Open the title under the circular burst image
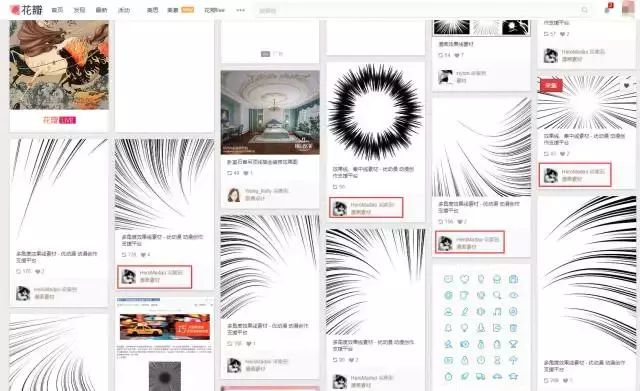The height and width of the screenshot is (391, 640). [x=373, y=172]
